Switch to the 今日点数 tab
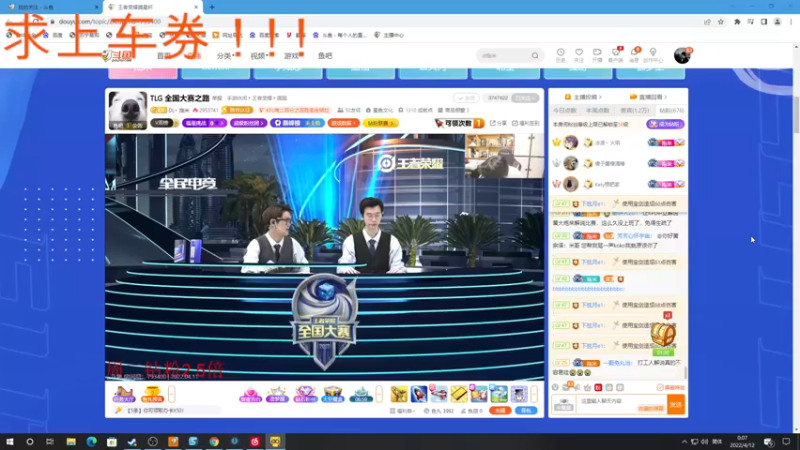The height and width of the screenshot is (450, 800). pyautogui.click(x=564, y=111)
